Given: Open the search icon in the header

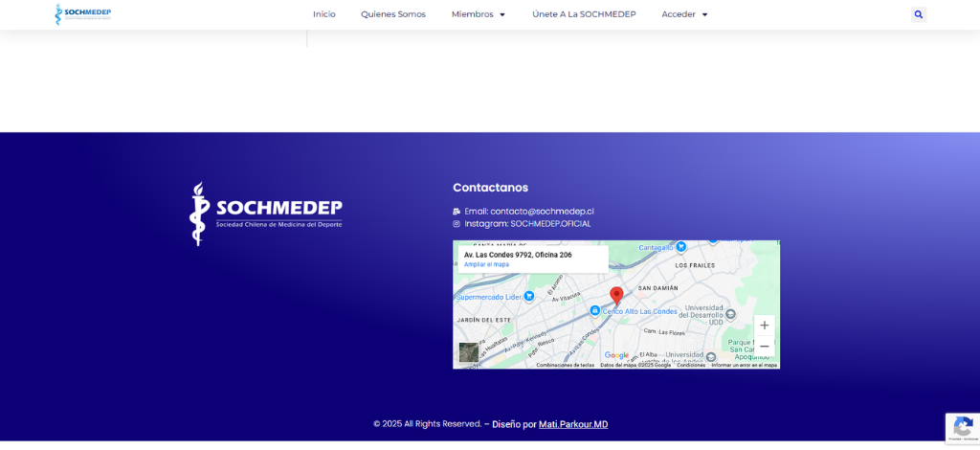Looking at the screenshot, I should coord(919,14).
